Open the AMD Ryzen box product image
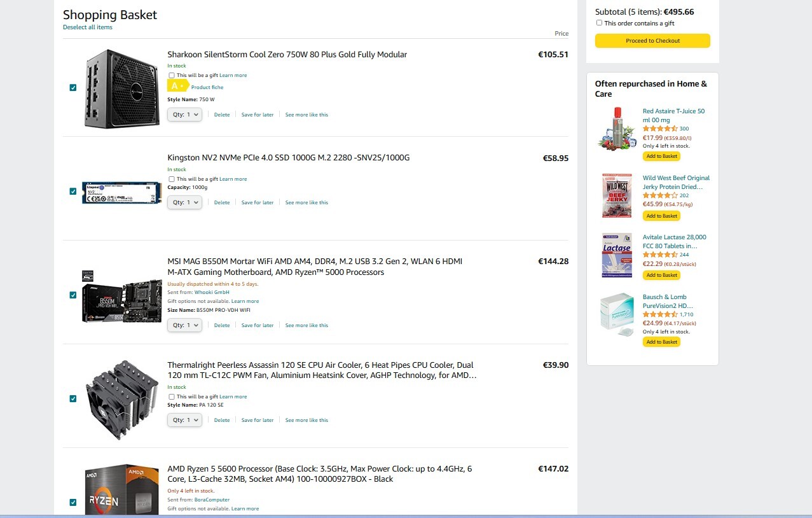The width and height of the screenshot is (812, 518). coord(121,490)
